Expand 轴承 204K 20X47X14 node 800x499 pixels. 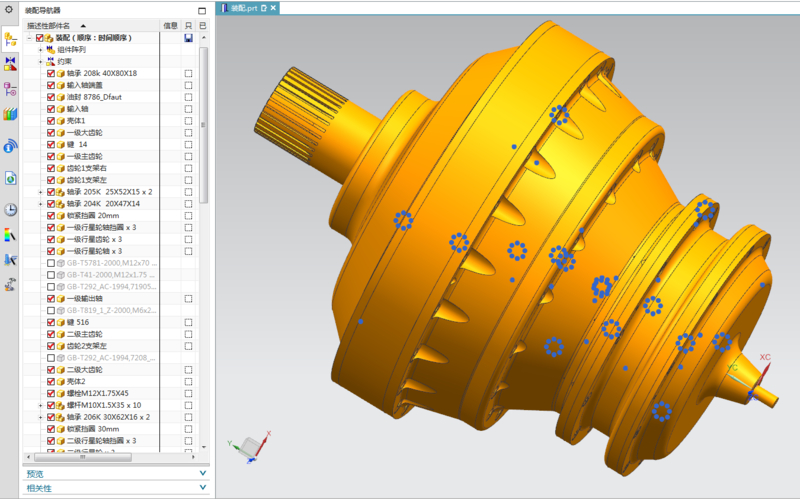pos(41,204)
